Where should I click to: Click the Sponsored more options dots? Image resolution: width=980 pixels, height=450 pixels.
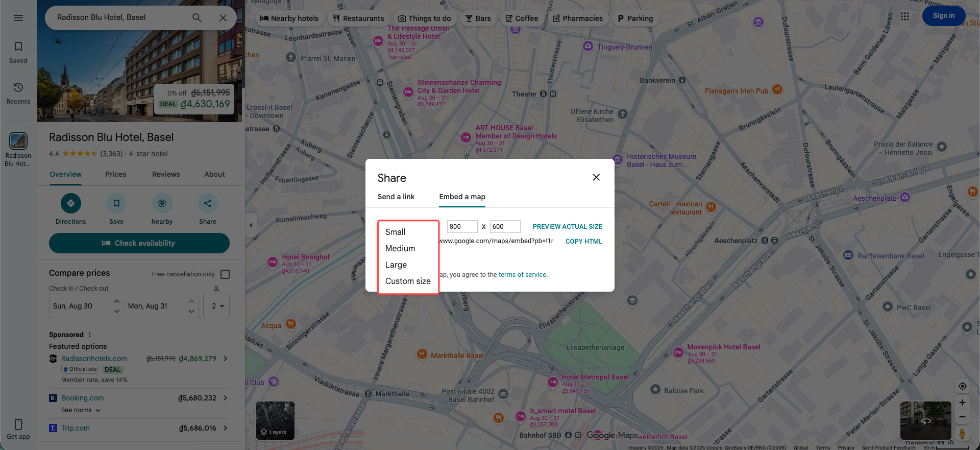click(90, 335)
